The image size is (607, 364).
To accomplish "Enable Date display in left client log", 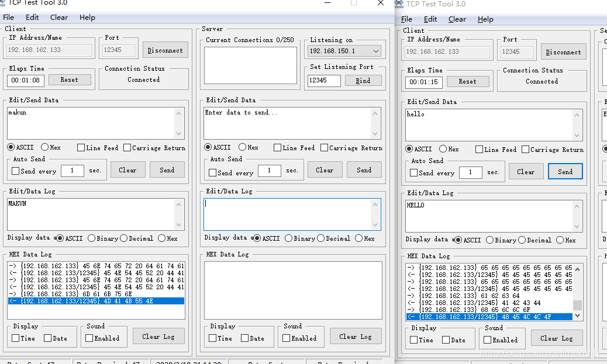I will pyautogui.click(x=56, y=338).
